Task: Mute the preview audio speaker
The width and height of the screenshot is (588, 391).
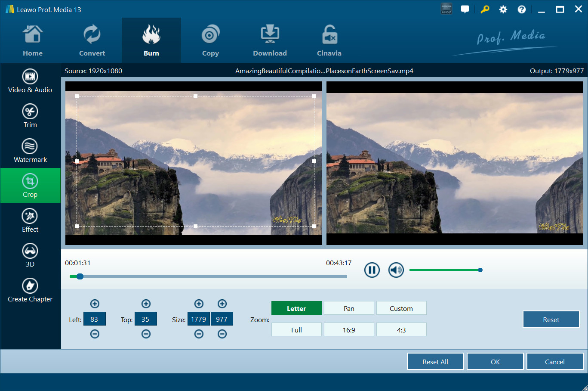Action: tap(396, 270)
